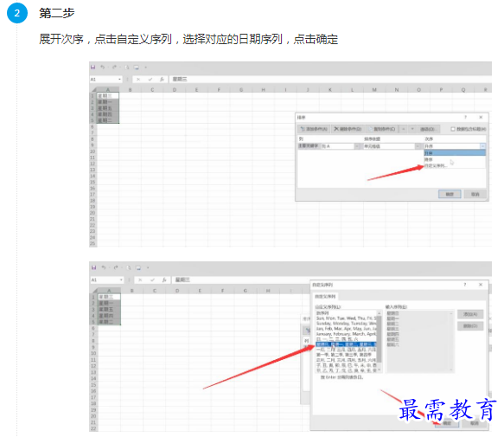Click the blue step 2 badge
The image size is (504, 437).
17,13
